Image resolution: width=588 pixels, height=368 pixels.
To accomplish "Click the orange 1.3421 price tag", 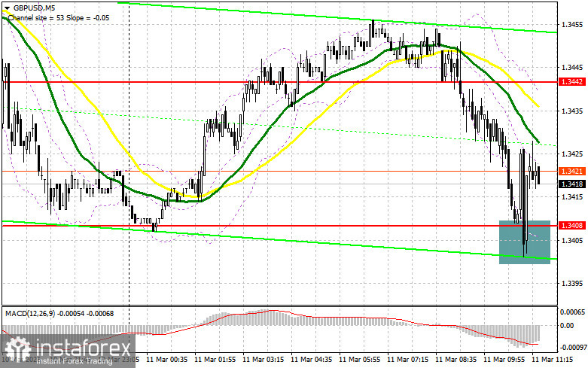I will click(572, 172).
